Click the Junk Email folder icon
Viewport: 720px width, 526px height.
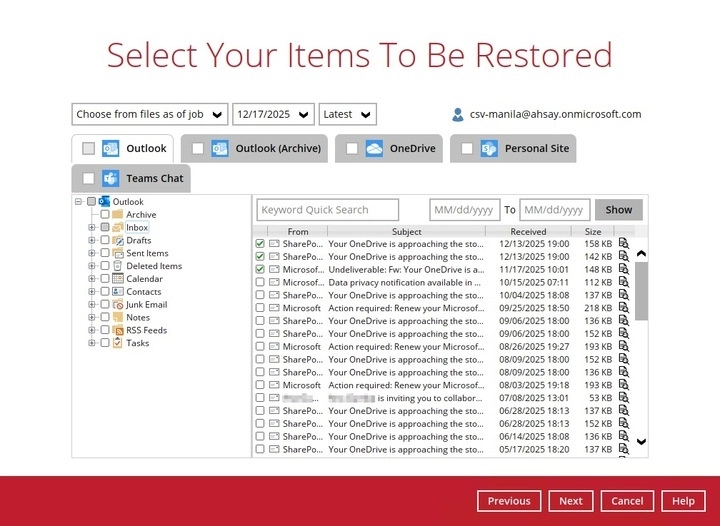tap(118, 305)
